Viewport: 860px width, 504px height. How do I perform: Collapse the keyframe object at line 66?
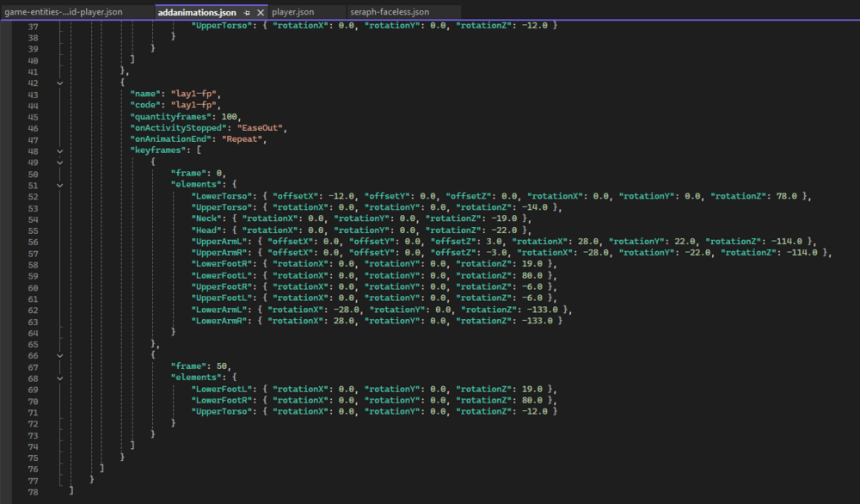59,353
